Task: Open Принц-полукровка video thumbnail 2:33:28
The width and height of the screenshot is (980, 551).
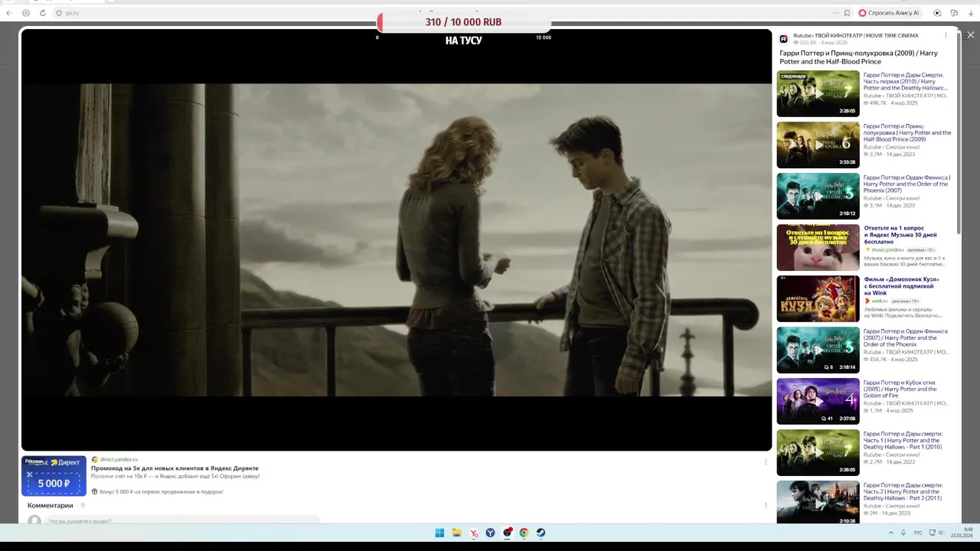Action: 818,145
